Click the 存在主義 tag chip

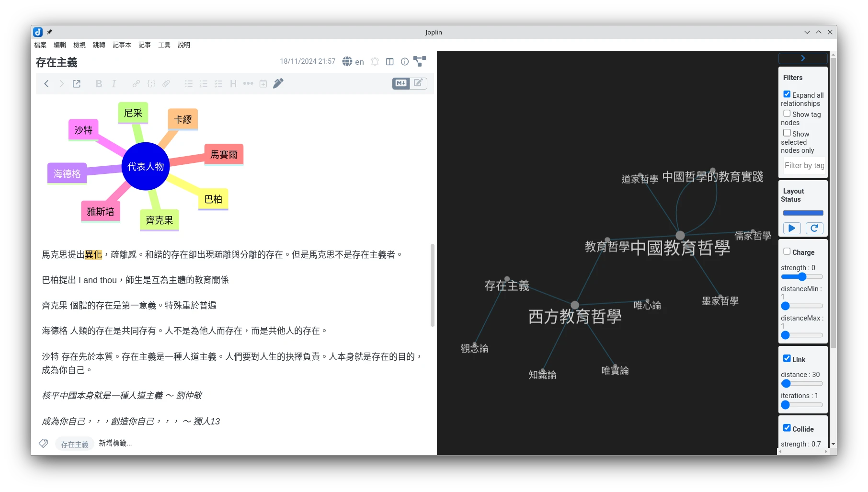75,444
